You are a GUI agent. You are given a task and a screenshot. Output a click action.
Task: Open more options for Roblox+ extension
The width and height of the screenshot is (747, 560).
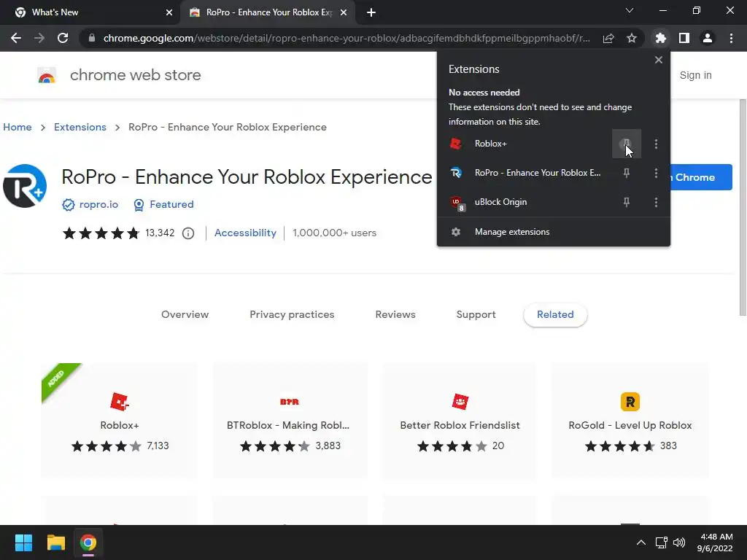pos(656,144)
